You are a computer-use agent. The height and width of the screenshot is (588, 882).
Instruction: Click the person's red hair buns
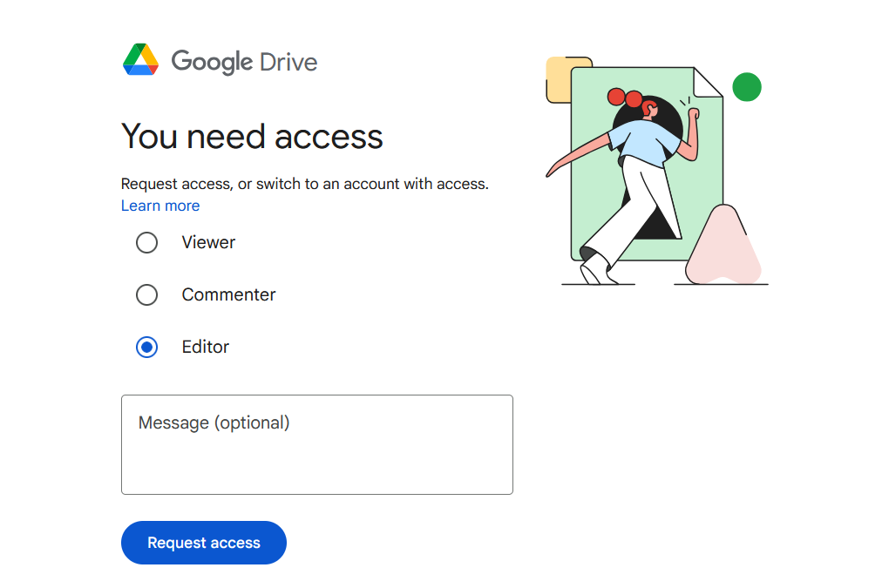[x=625, y=98]
